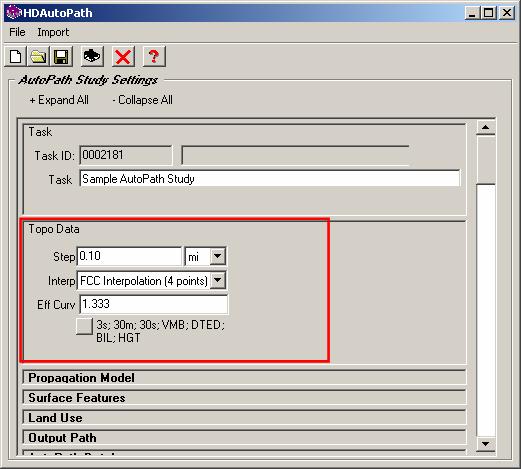Click the scrollbar down arrow in settings panel
Screen dimensions: 521x469
coord(486,444)
